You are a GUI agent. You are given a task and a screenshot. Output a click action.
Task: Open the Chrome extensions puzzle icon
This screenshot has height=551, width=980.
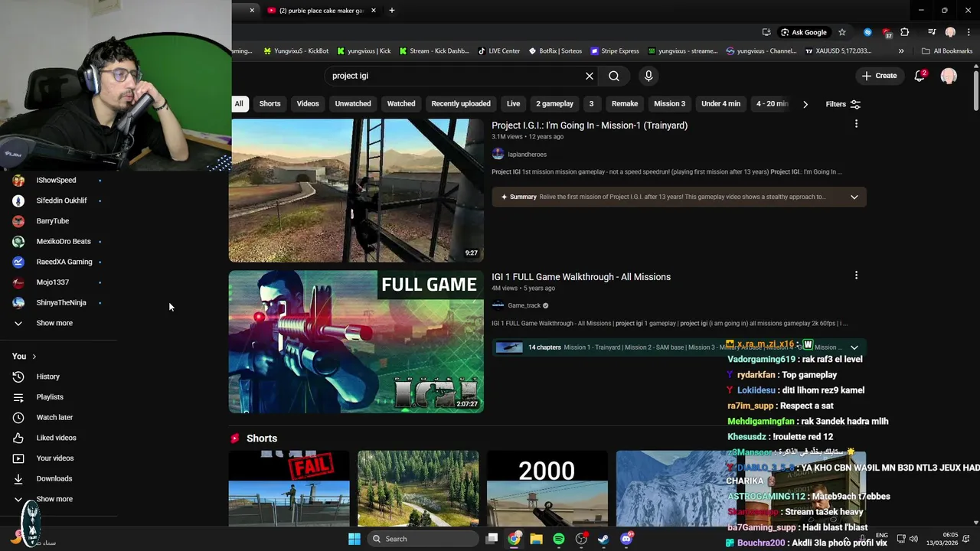point(905,32)
